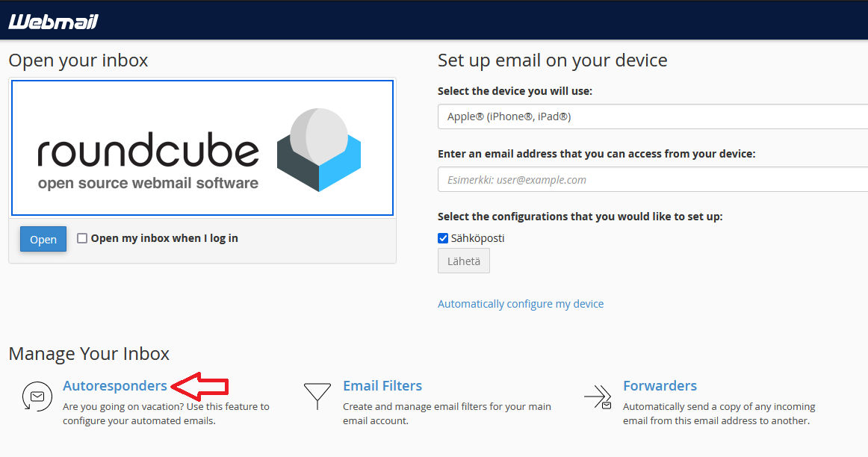Image resolution: width=868 pixels, height=457 pixels.
Task: Select the Roundcube webmail logo panel
Action: (x=202, y=148)
